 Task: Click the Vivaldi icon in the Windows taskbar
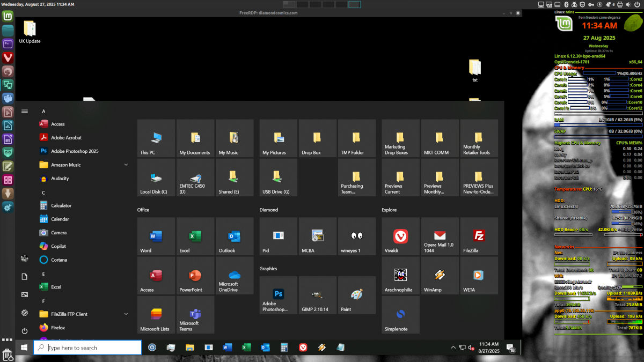(x=303, y=348)
